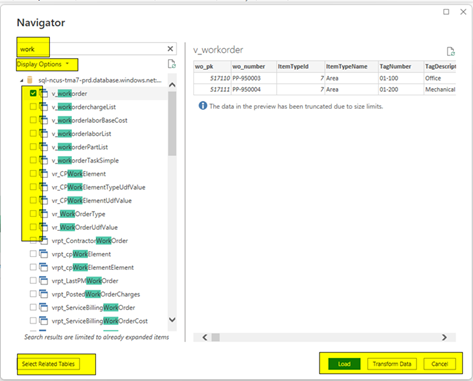Click the view icon next to v_workorderPartList

pos(43,147)
